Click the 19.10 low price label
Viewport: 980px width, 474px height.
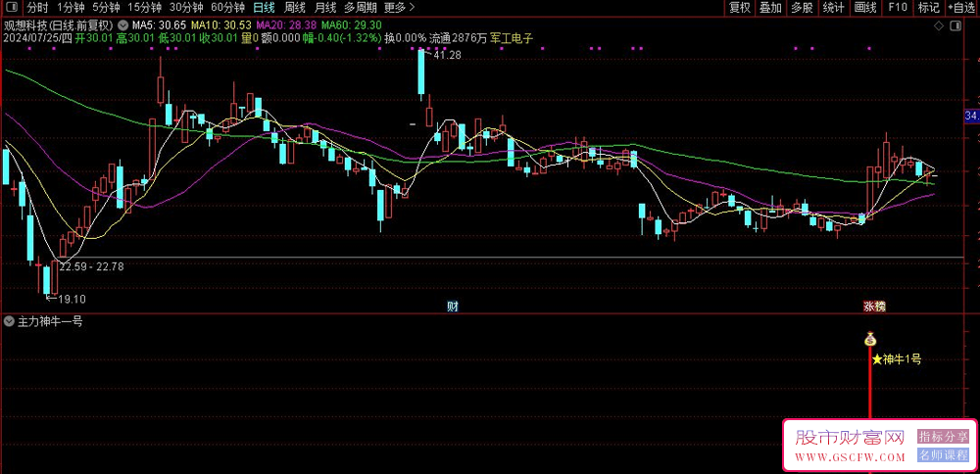point(72,299)
